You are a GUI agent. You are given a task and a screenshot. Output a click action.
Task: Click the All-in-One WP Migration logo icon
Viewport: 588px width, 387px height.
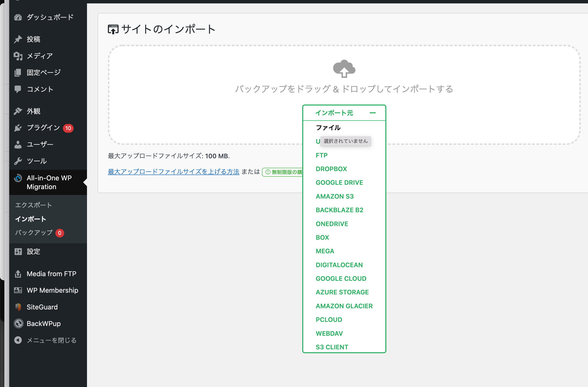click(18, 178)
